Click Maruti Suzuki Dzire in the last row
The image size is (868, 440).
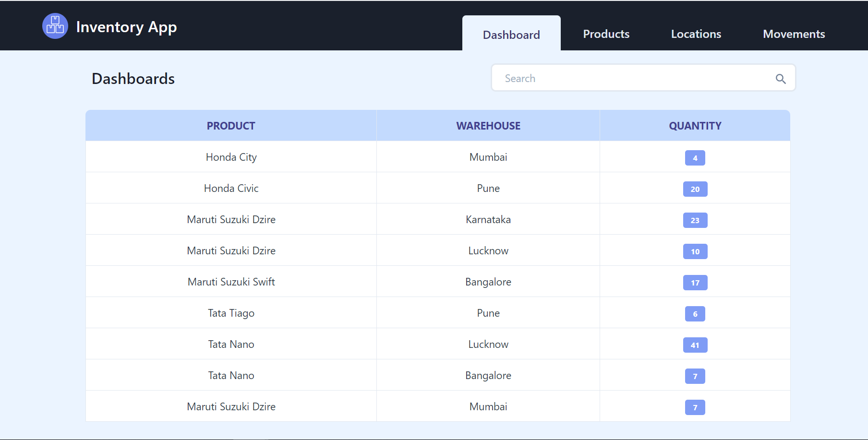coord(231,406)
